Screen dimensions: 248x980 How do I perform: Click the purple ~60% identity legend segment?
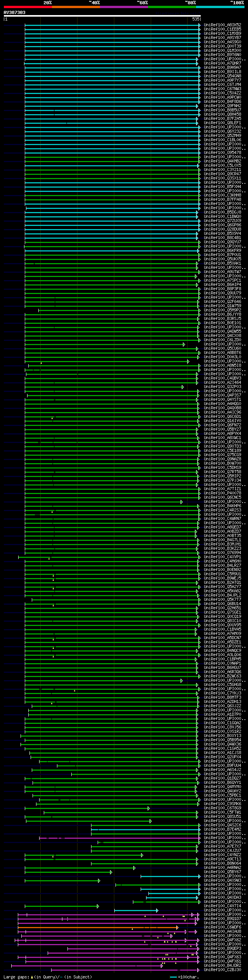coord(124,7)
